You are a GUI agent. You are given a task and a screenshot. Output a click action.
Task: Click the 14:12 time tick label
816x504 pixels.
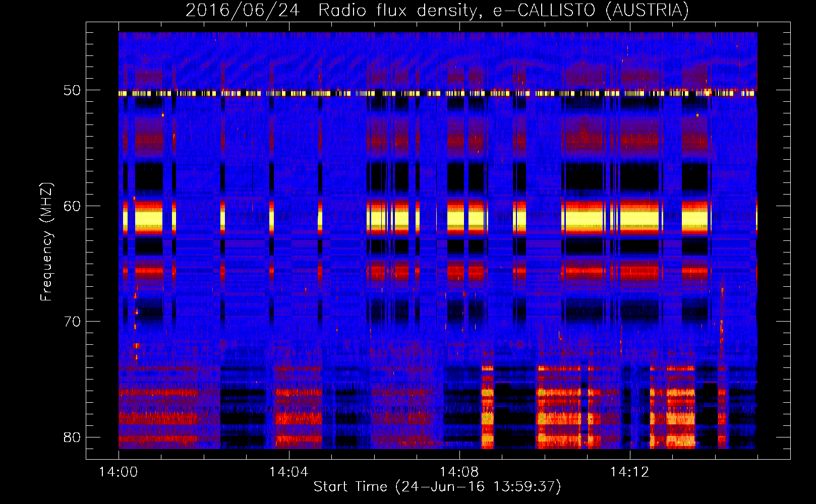click(x=629, y=472)
